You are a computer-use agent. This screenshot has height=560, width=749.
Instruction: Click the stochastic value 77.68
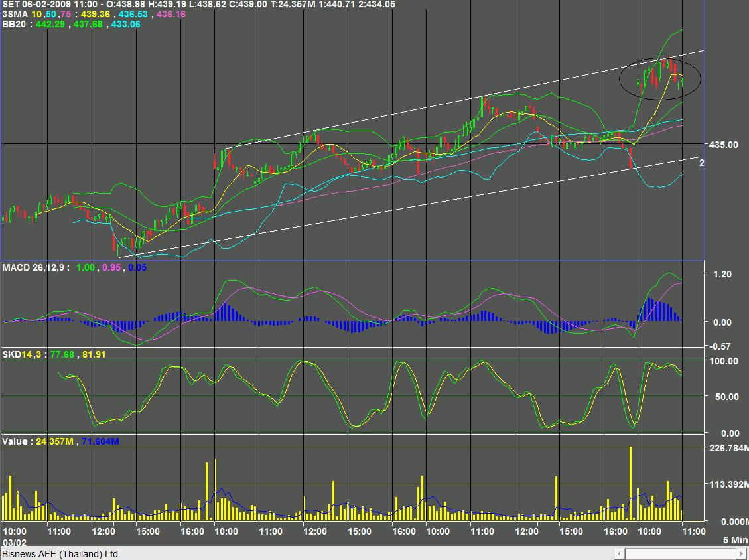62,354
